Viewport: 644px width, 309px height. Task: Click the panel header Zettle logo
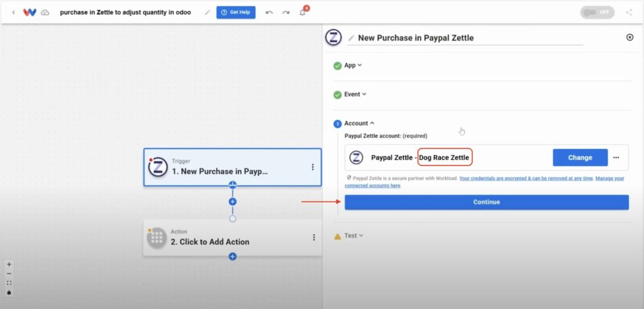[334, 37]
